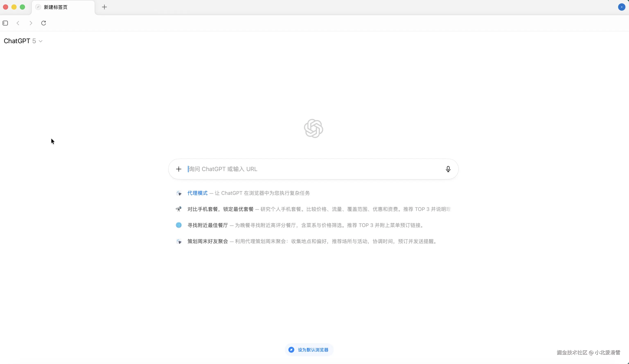
Task: Choose the 对比手机套餐 suggestion
Action: [220, 209]
